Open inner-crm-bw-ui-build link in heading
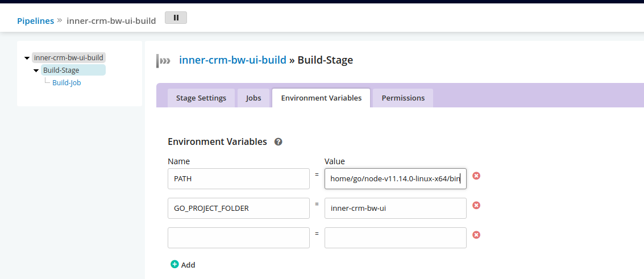644x279 pixels. point(232,60)
